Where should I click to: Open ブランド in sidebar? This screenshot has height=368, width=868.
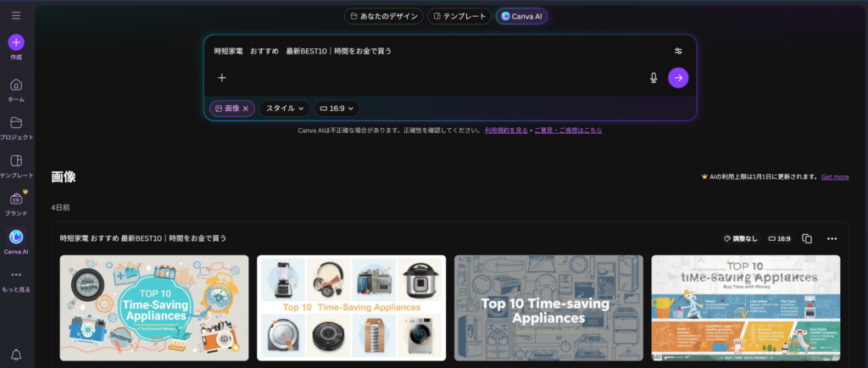point(16,204)
